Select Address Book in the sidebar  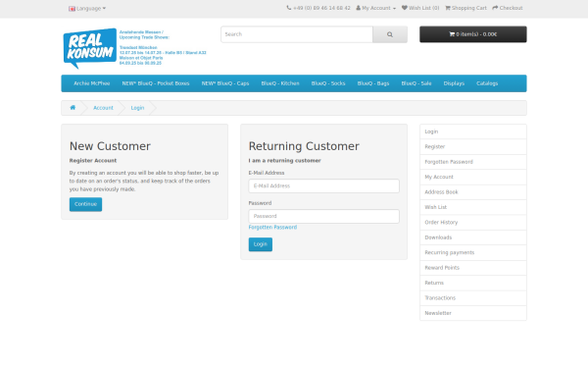click(x=473, y=192)
